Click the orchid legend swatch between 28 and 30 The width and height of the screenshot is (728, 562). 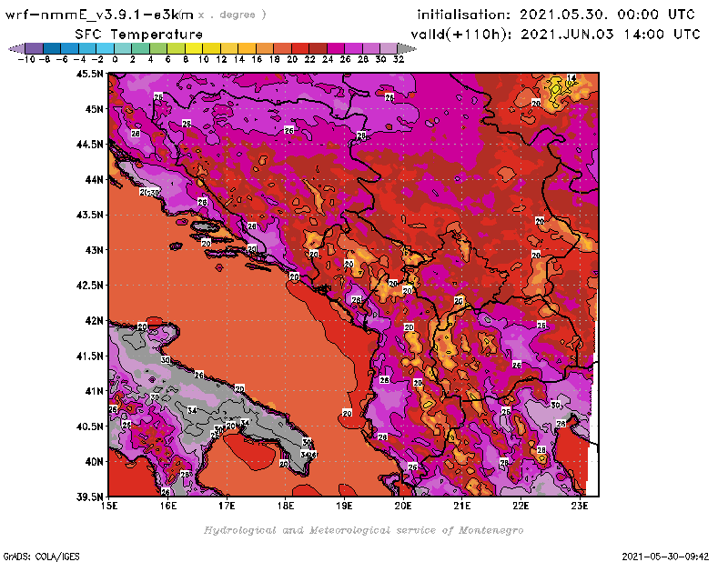(x=371, y=48)
